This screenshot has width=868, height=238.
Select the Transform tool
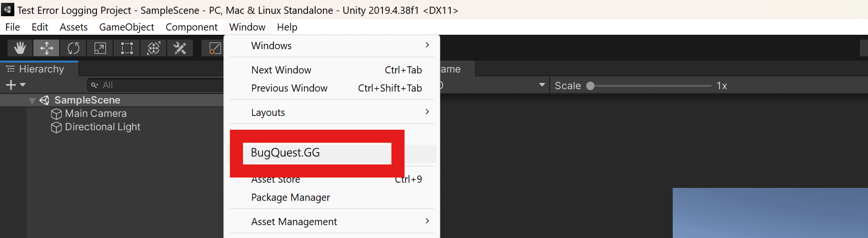pos(154,48)
